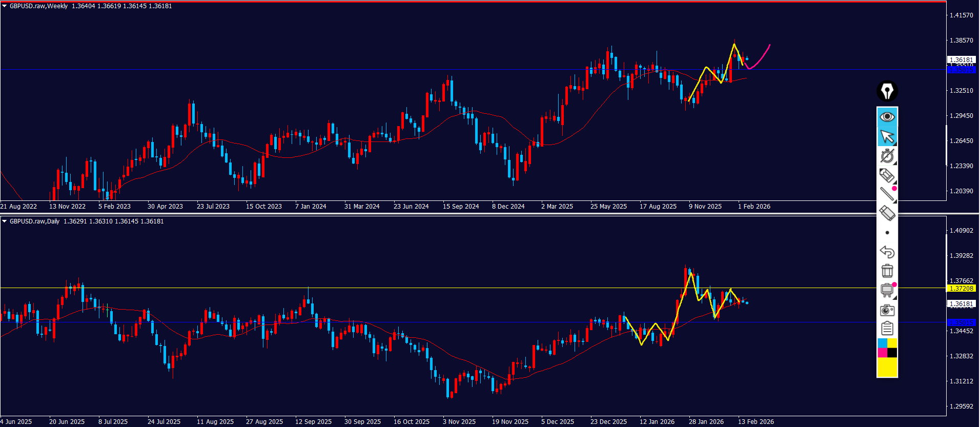Image resolution: width=980 pixels, height=427 pixels.
Task: Undo the last drawing stroke
Action: [887, 252]
